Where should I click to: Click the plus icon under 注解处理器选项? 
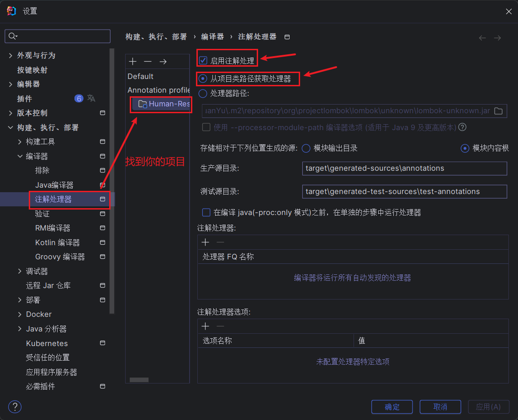coord(206,326)
